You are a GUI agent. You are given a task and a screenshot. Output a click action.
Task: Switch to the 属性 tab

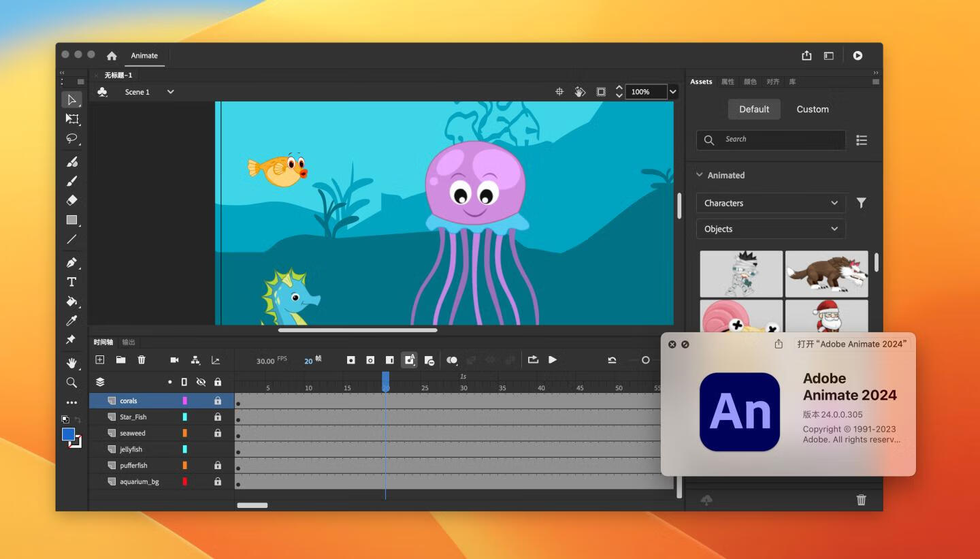728,82
